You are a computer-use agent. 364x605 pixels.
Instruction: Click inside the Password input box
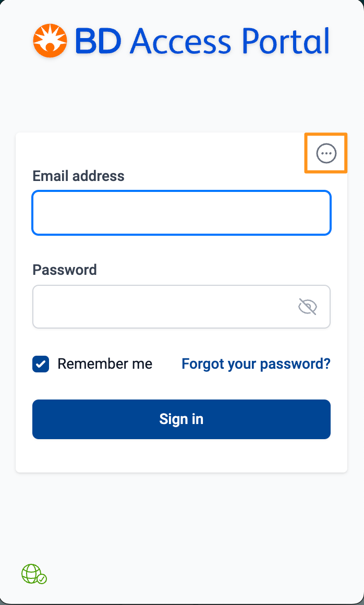coord(162,307)
